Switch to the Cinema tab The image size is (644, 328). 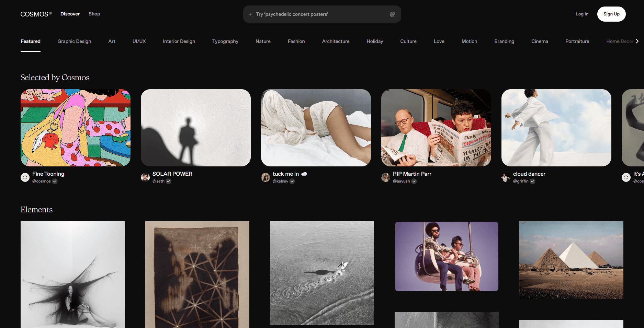click(540, 41)
